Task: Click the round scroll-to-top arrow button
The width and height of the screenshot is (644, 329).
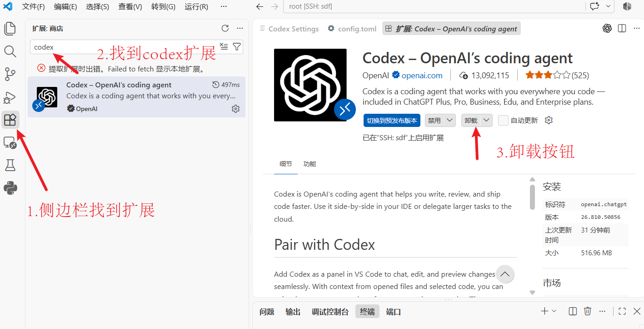Action: [505, 274]
